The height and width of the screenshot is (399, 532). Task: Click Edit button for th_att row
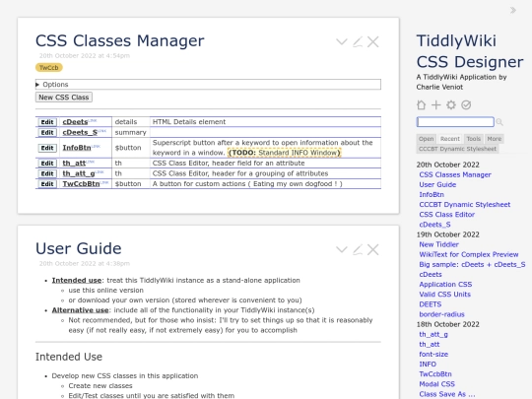47,164
